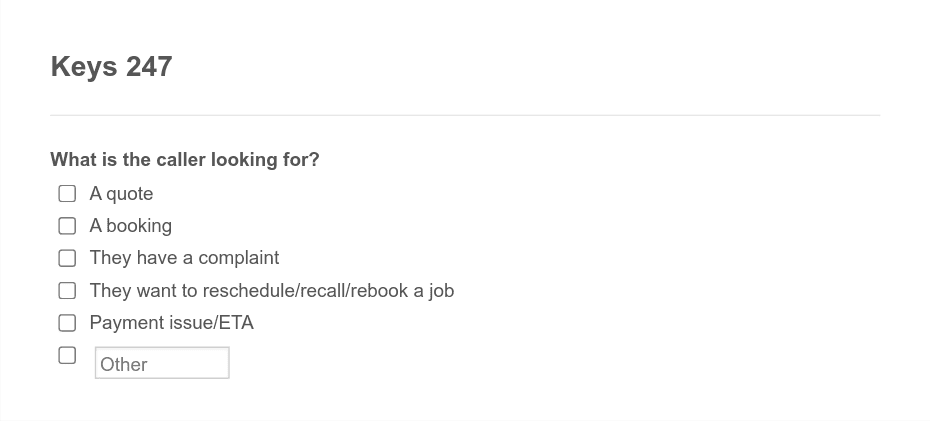Click the 'What is the caller looking for?' question
Screen dimensions: 930x421
click(184, 160)
